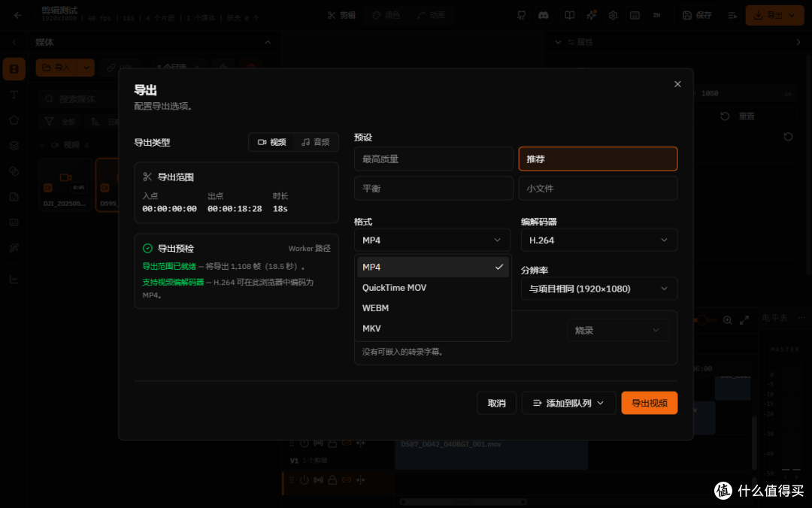Select the 小文件 preset
Screen dimensions: 812x508
tap(598, 189)
